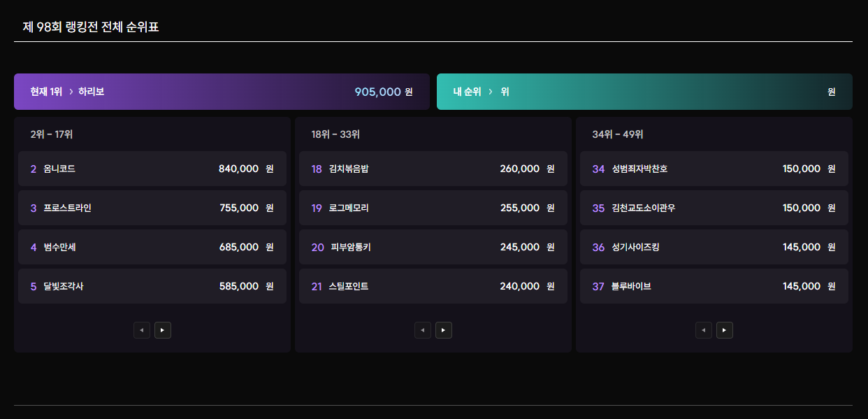Go to previous page in 34위-49위 panel

[x=704, y=330]
